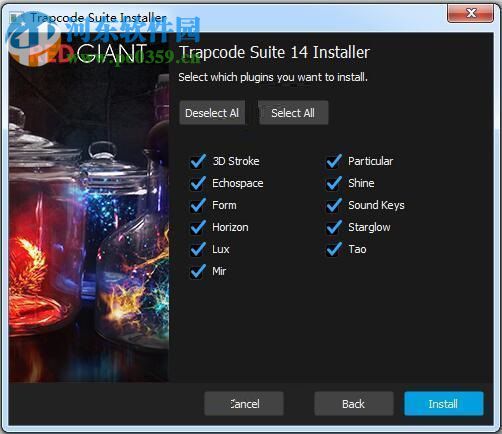Uncheck the 3D Stroke plugin checkbox
Viewport: 502px width, 434px height.
pos(198,161)
